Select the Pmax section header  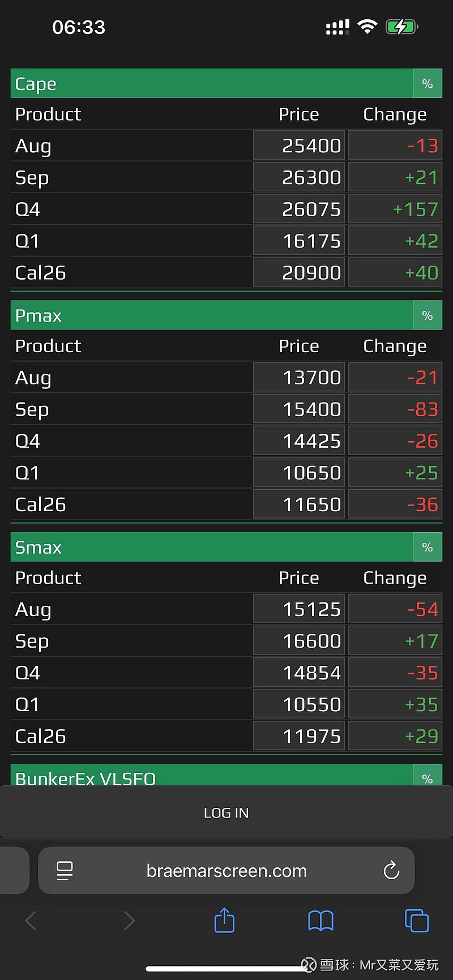(x=212, y=315)
